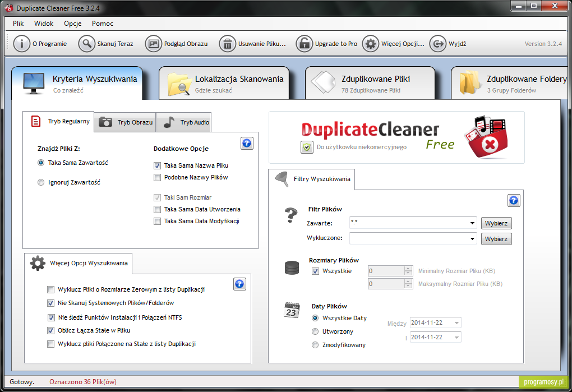Viewport: 572px width, 392px height.
Task: Check Taka Sama Data Modyfikacji
Action: click(x=157, y=222)
